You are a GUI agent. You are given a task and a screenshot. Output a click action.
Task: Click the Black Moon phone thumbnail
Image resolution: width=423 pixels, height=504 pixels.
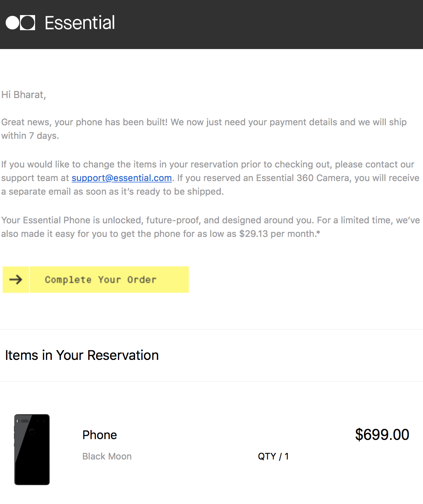[32, 449]
